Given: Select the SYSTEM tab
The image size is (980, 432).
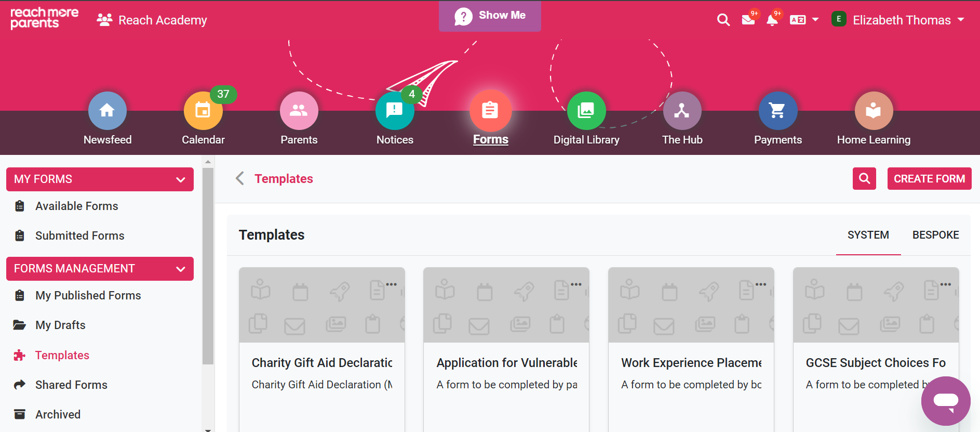Looking at the screenshot, I should pyautogui.click(x=868, y=235).
